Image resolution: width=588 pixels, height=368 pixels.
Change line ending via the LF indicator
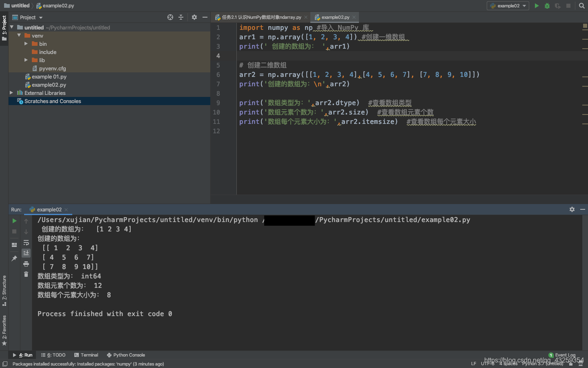[473, 363]
